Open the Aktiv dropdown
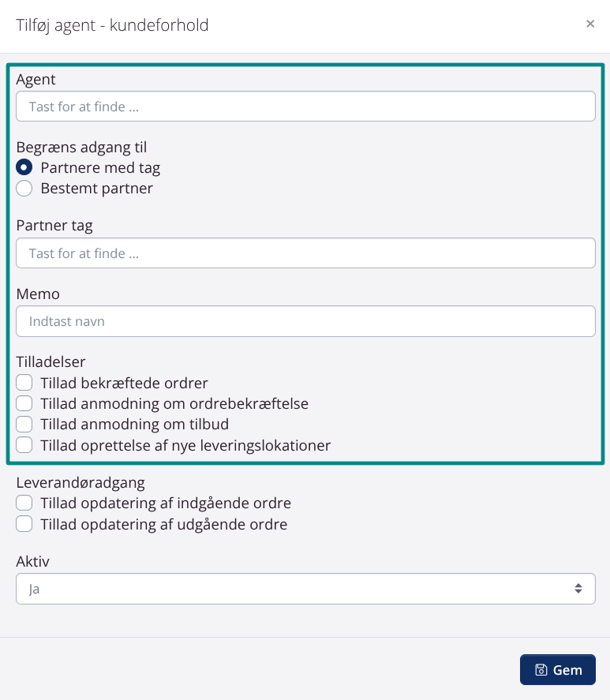610x700 pixels. [x=305, y=589]
